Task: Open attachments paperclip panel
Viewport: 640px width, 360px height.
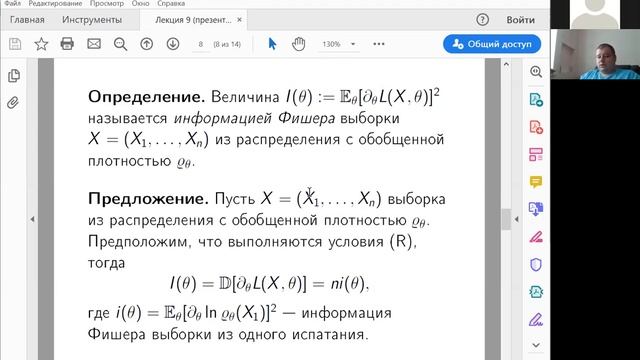Action: pos(13,102)
